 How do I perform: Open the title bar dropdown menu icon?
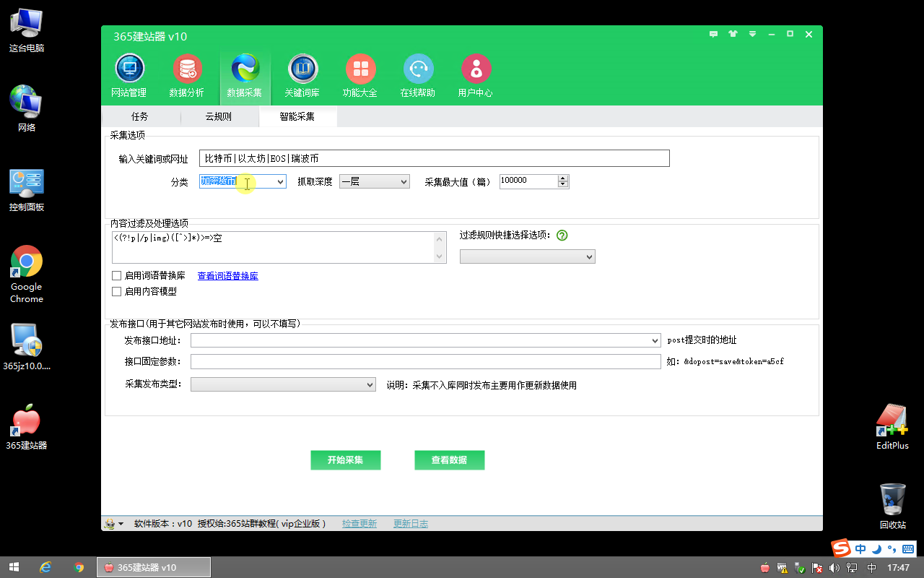(752, 34)
